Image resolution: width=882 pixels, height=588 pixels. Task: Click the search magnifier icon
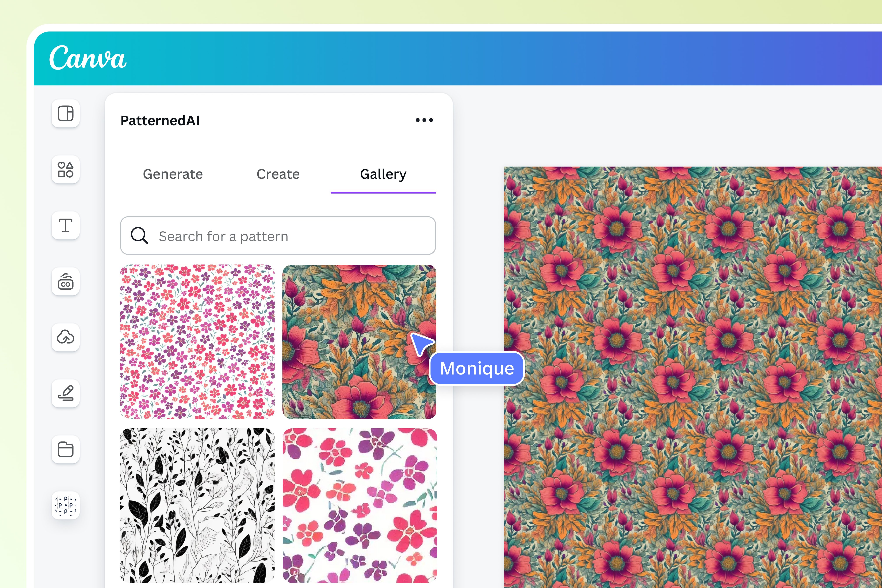(x=139, y=236)
